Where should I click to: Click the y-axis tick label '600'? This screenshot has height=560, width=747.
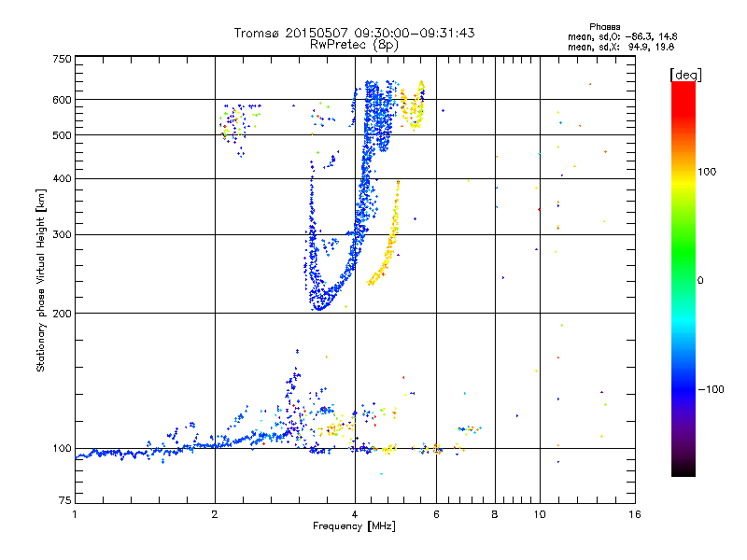click(x=62, y=100)
